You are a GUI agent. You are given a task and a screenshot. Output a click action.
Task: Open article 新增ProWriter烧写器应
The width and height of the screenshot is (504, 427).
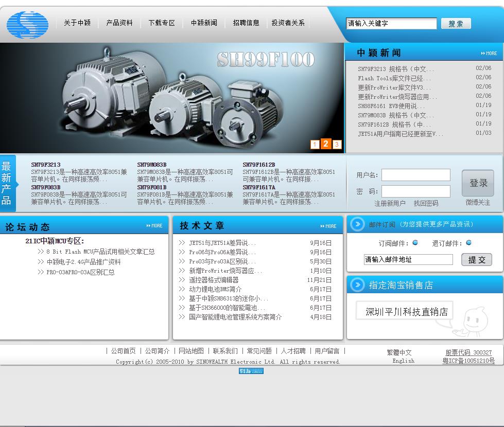click(x=225, y=271)
